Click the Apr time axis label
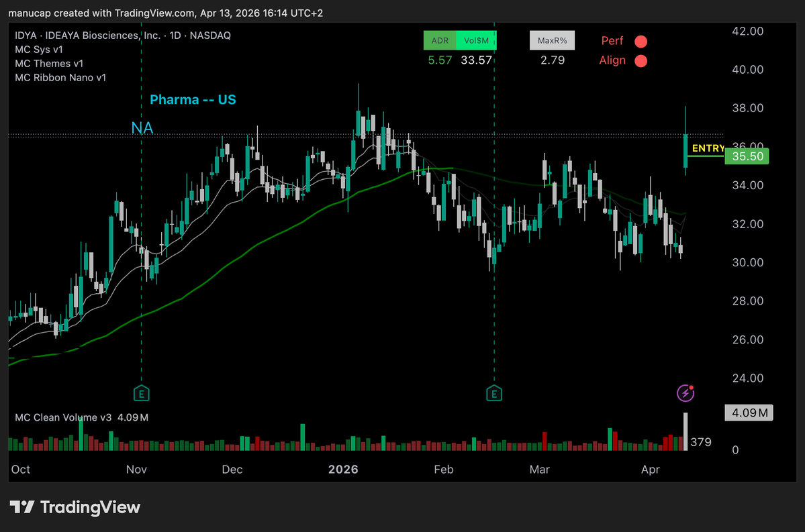Image resolution: width=805 pixels, height=532 pixels. 651,470
